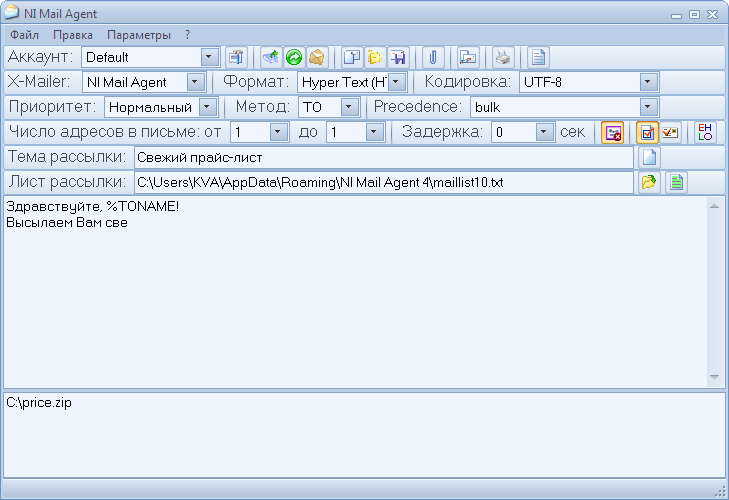Click into the Тема рассылки subject field
729x500 pixels.
click(x=384, y=158)
